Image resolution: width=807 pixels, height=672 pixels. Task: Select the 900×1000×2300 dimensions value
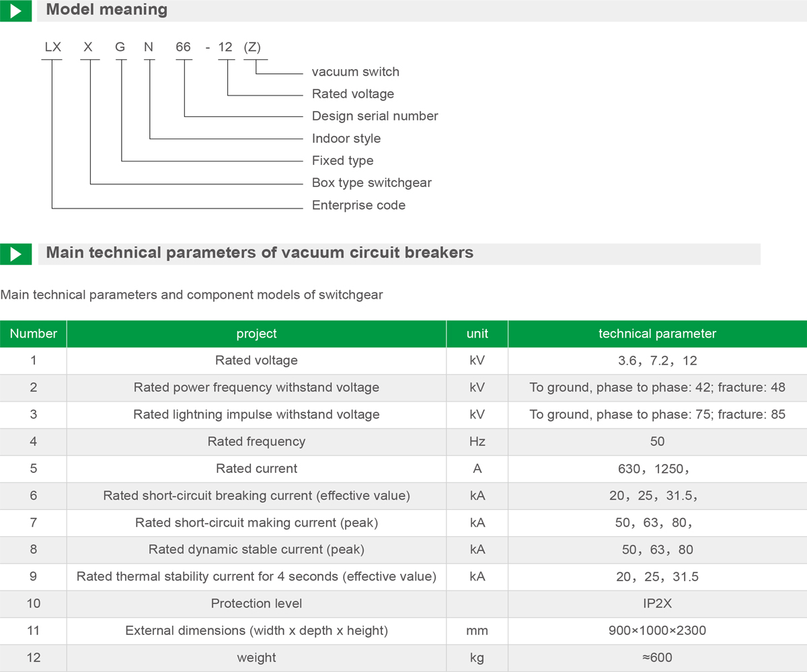click(657, 631)
